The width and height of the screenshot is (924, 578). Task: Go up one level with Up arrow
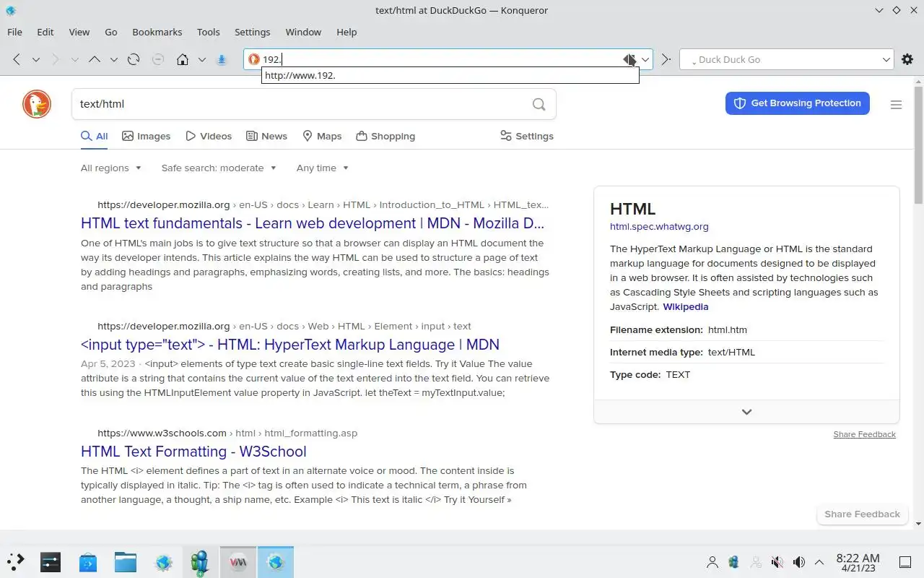(94, 59)
